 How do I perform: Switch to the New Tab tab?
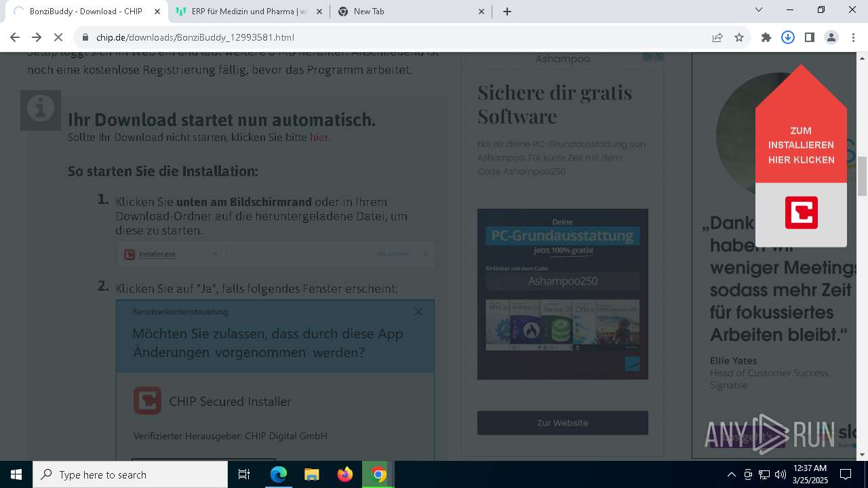click(x=411, y=11)
